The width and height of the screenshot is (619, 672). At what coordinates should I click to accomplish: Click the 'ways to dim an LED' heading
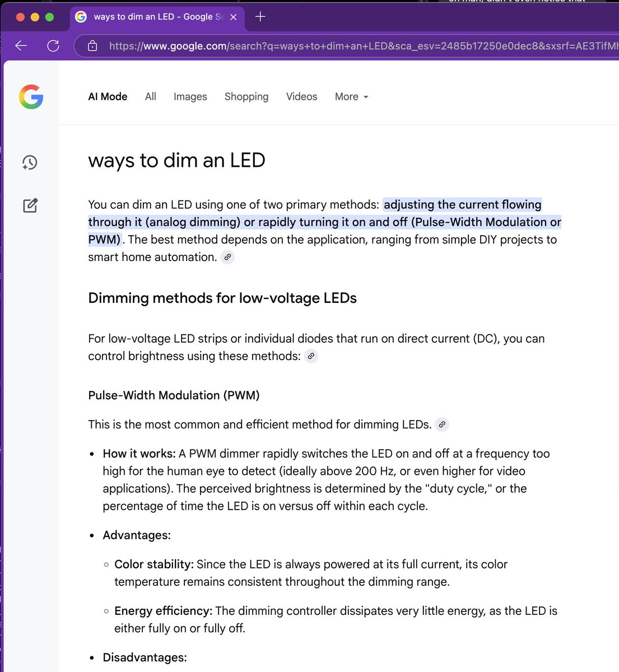tap(176, 161)
